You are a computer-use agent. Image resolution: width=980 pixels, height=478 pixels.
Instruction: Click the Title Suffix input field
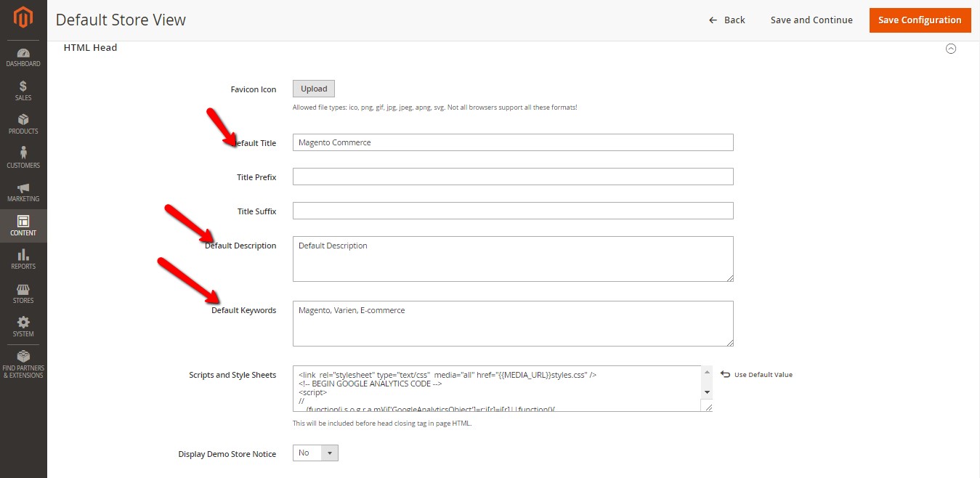tap(513, 211)
